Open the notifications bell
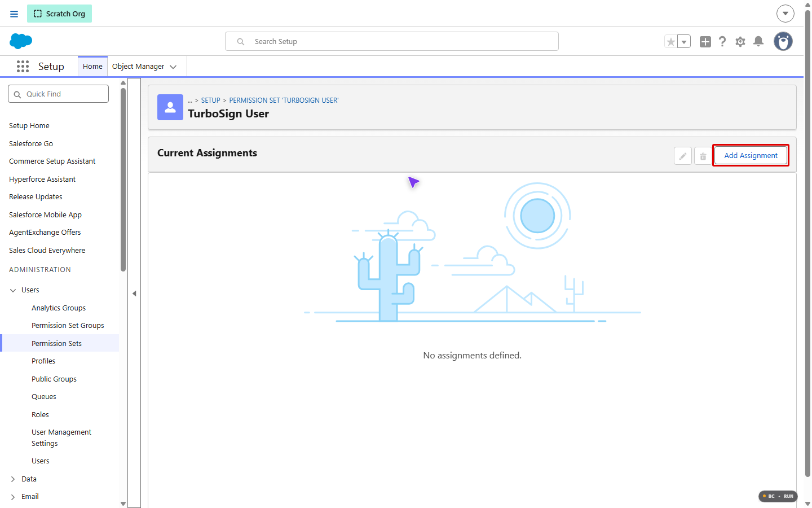 (758, 41)
